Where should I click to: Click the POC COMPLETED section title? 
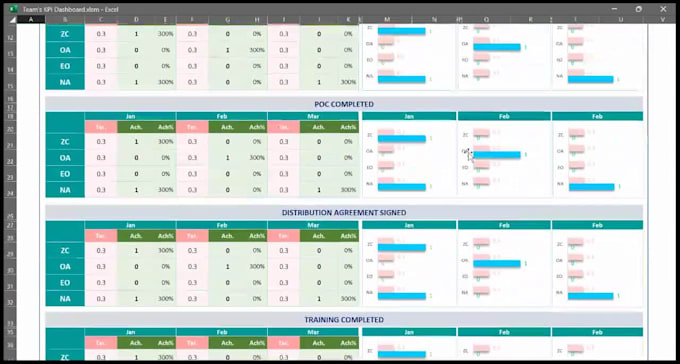tap(344, 104)
